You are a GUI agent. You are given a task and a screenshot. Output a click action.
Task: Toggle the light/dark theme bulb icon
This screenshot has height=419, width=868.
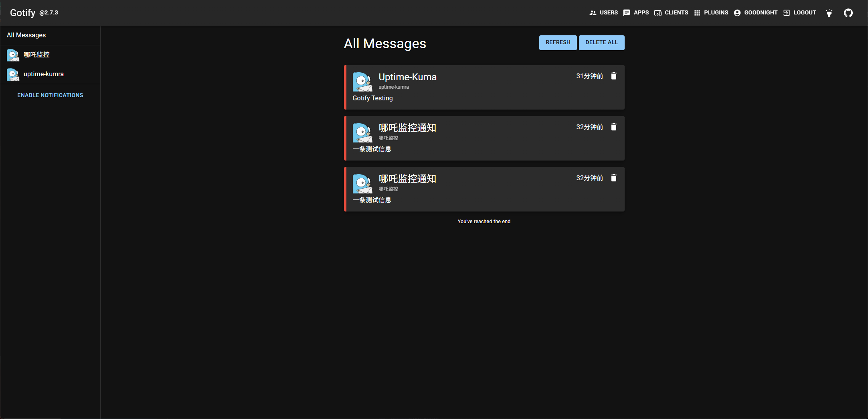pos(829,13)
